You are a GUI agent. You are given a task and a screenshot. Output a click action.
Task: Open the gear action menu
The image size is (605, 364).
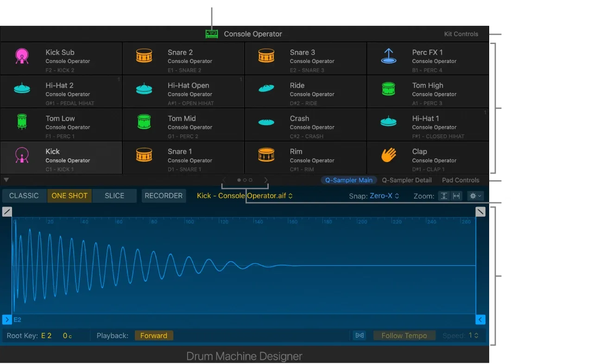[x=475, y=196]
